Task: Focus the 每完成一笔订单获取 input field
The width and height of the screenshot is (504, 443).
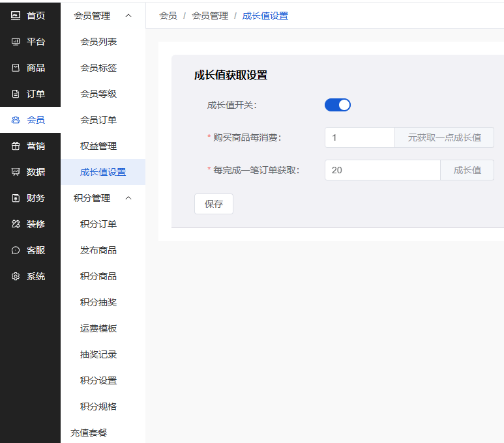Action: click(x=383, y=170)
